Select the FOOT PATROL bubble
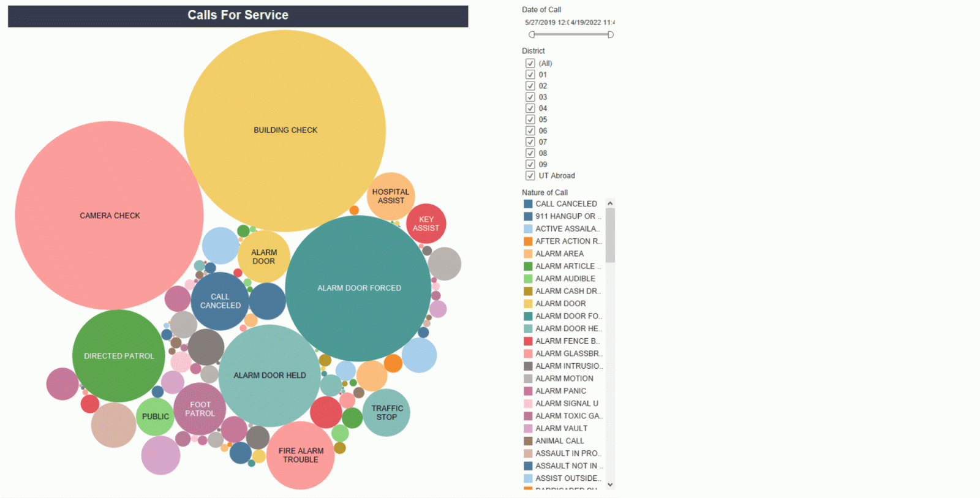 [200, 409]
